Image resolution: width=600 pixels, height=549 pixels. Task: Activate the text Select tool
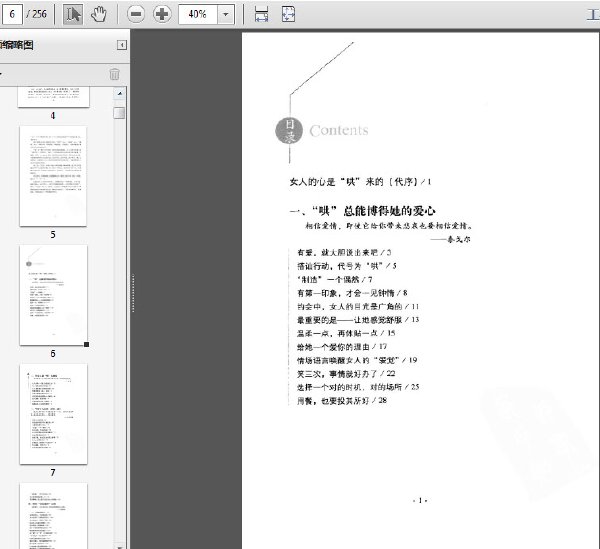[x=74, y=14]
